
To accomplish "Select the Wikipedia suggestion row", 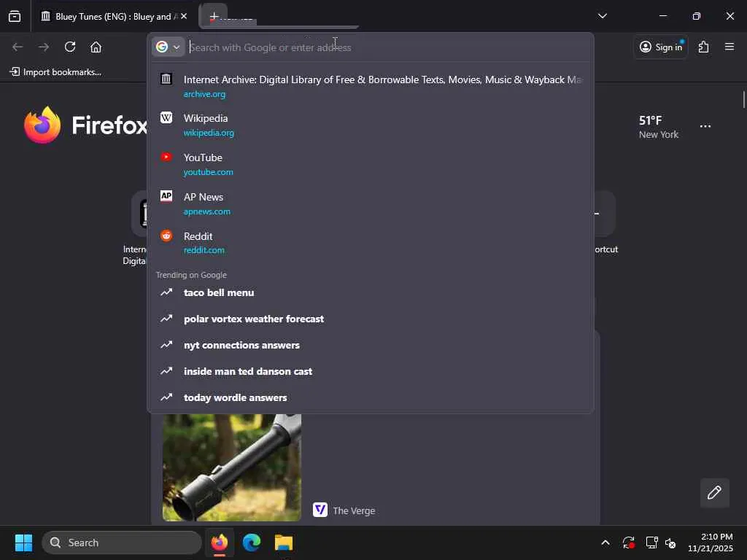I will pos(371,125).
